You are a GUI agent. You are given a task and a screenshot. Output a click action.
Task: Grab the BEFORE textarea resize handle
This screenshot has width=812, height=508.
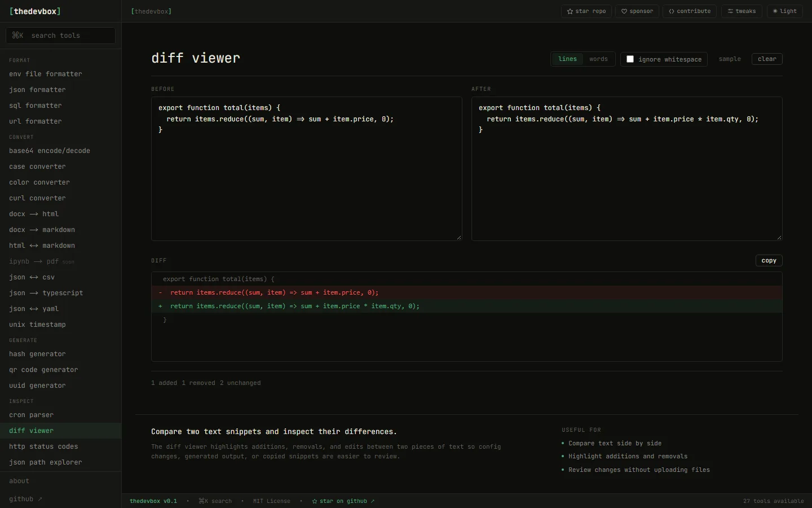click(x=459, y=238)
